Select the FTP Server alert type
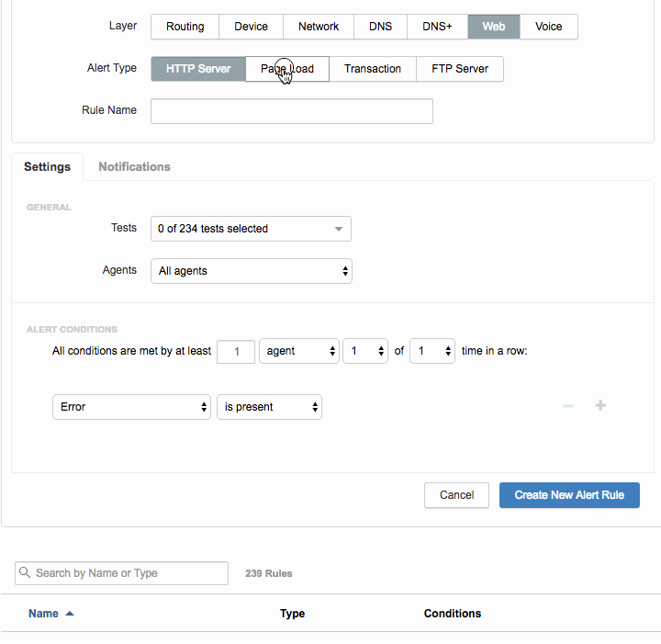Viewport: 661px width, 644px height. pyautogui.click(x=460, y=69)
